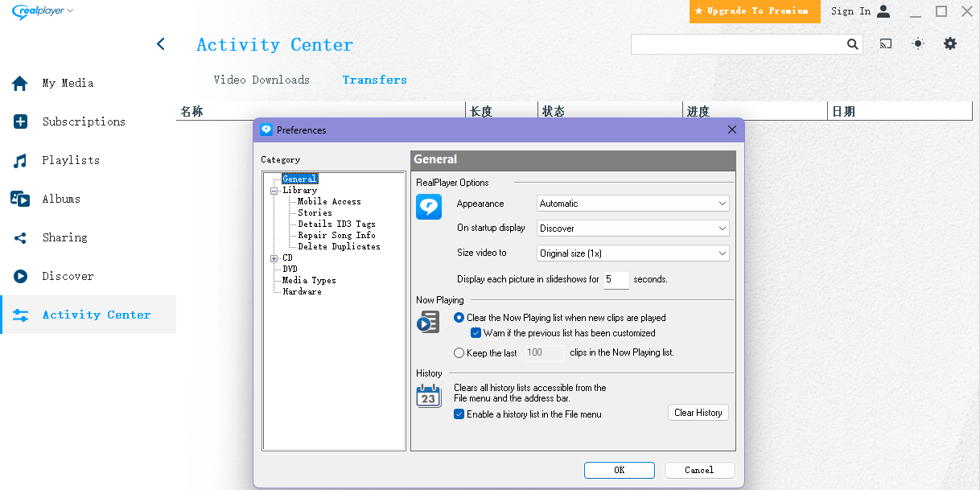Screen dimensions: 980x490
Task: Switch to the Video Downloads tab
Action: click(261, 80)
